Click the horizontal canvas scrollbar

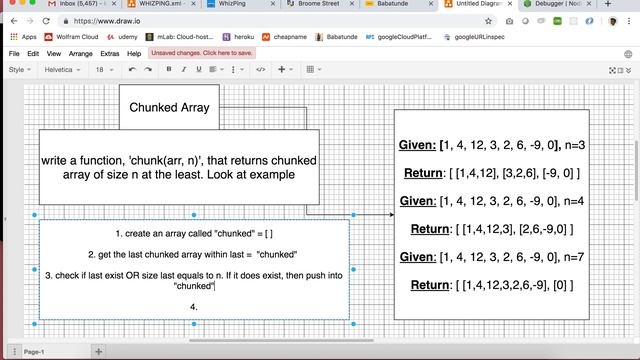click(x=281, y=340)
